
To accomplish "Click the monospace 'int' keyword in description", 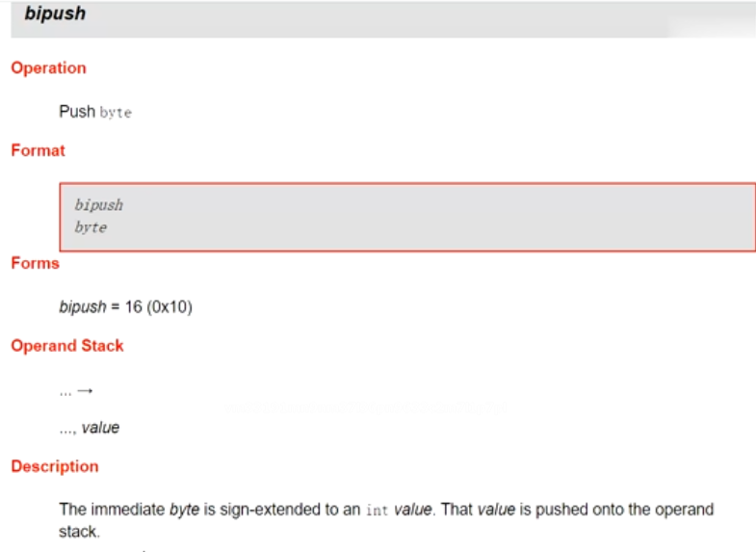I will (378, 510).
